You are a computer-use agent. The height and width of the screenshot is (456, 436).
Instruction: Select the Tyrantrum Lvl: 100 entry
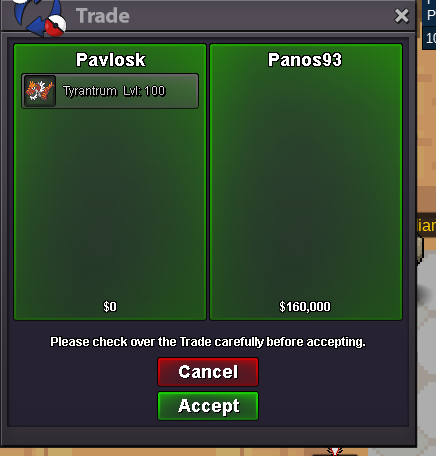[110, 91]
